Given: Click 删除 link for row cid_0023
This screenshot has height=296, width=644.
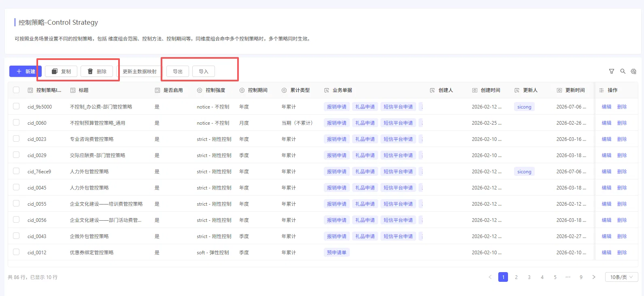Looking at the screenshot, I should 622,139.
